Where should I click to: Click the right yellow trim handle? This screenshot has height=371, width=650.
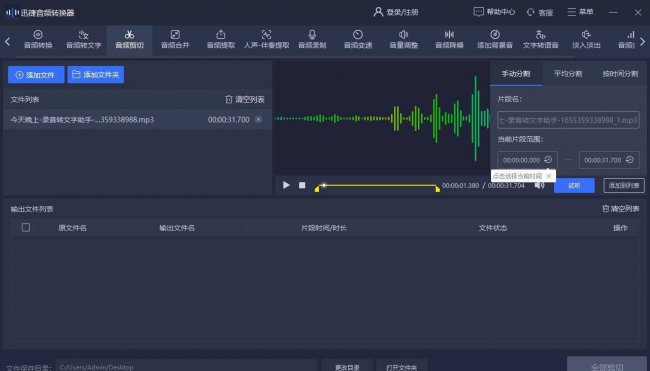pos(437,189)
